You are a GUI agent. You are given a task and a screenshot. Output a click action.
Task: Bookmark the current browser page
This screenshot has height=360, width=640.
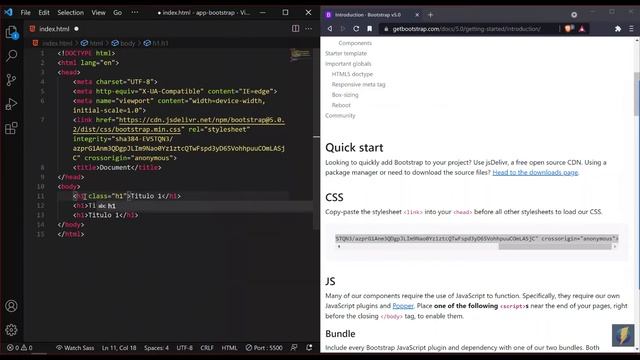(x=369, y=29)
